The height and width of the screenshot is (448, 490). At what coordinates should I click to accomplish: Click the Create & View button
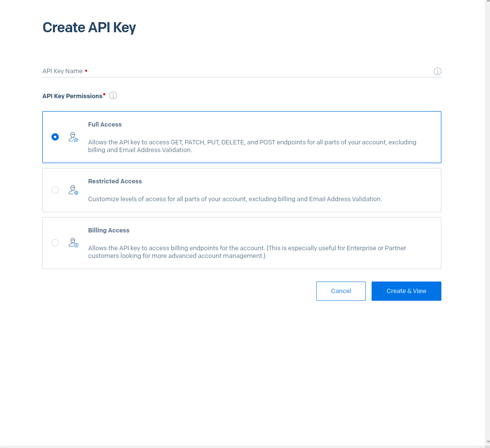(x=406, y=291)
